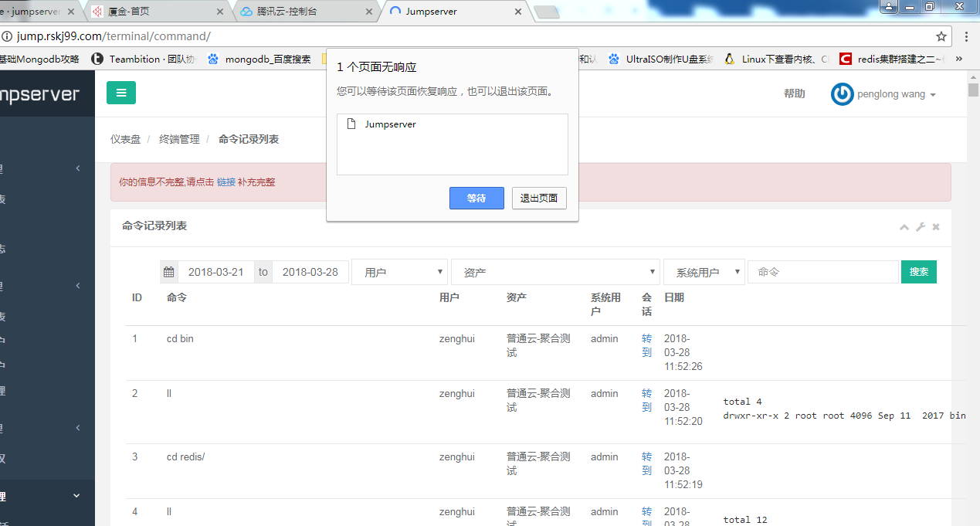
Task: Open the Chrome profile icon in the title bar
Action: tap(890, 6)
